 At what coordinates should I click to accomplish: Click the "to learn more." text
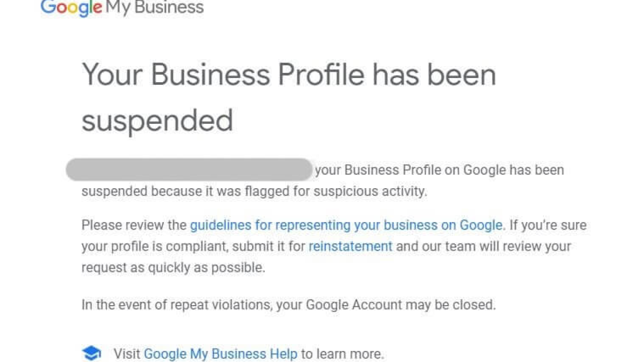pyautogui.click(x=342, y=354)
